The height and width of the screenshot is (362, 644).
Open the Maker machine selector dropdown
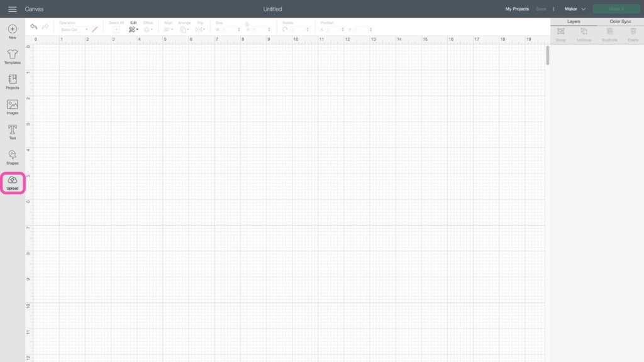[x=575, y=9]
